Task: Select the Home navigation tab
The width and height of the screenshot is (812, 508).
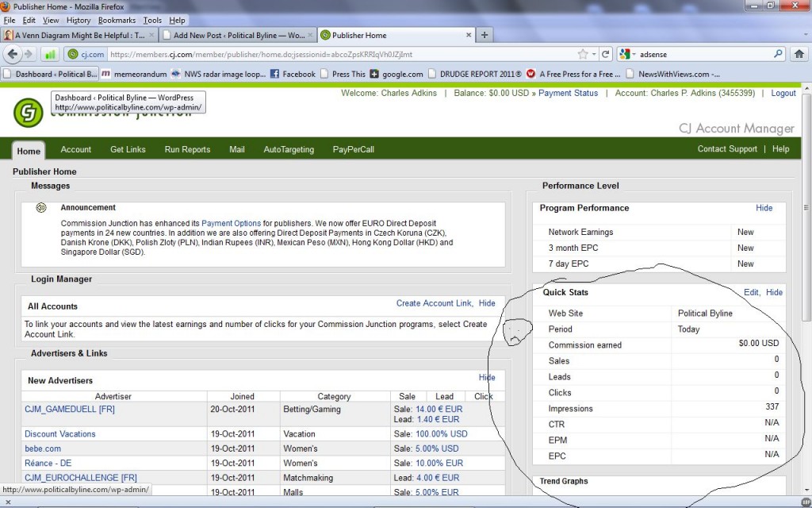Action: pyautogui.click(x=29, y=151)
